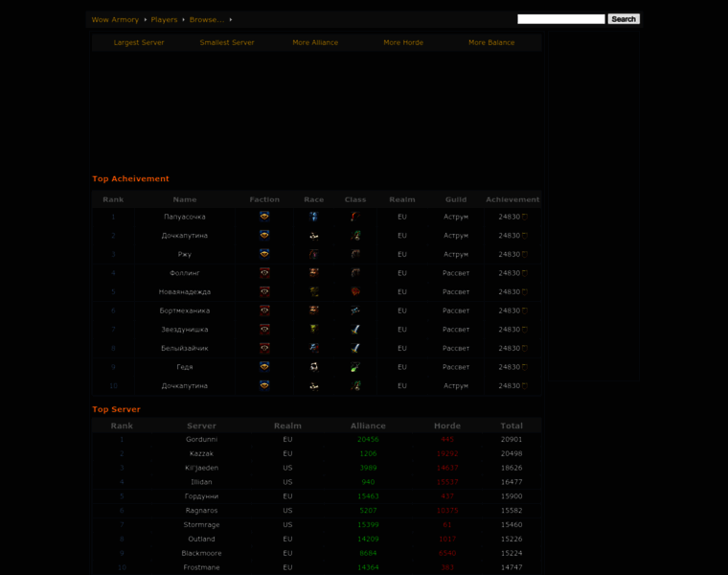Click race icon in Ржу row
Image resolution: width=728 pixels, height=575 pixels.
point(314,254)
